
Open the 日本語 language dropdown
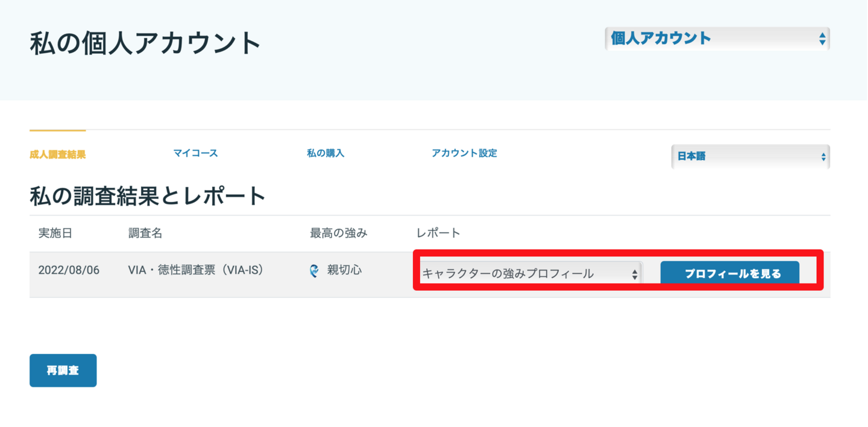tap(750, 157)
